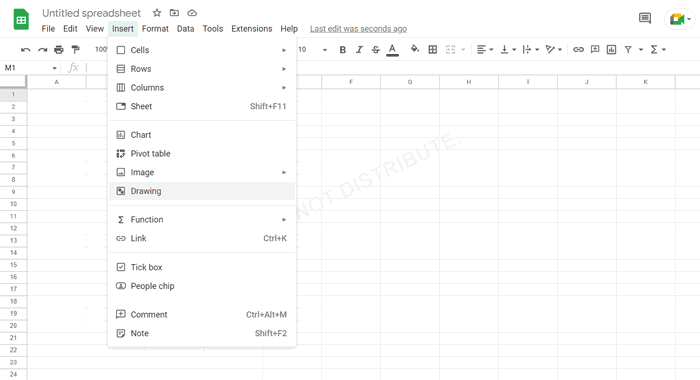Choose Link in Insert menu
700x380 pixels.
click(x=202, y=238)
